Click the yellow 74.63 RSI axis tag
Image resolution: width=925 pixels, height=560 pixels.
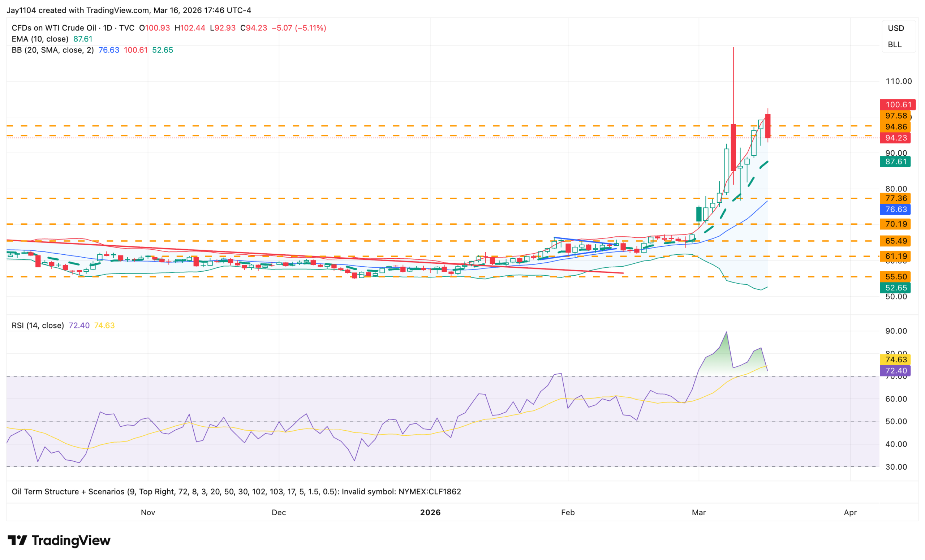point(895,359)
